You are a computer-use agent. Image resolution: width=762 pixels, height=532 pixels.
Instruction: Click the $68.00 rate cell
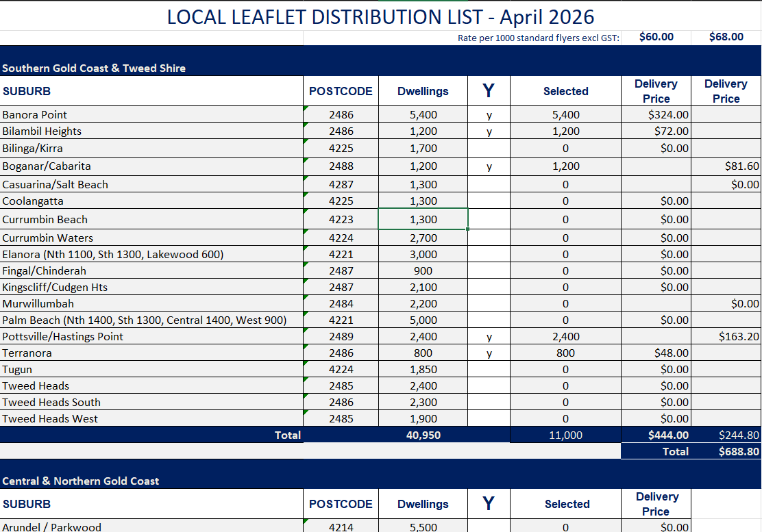tap(726, 38)
